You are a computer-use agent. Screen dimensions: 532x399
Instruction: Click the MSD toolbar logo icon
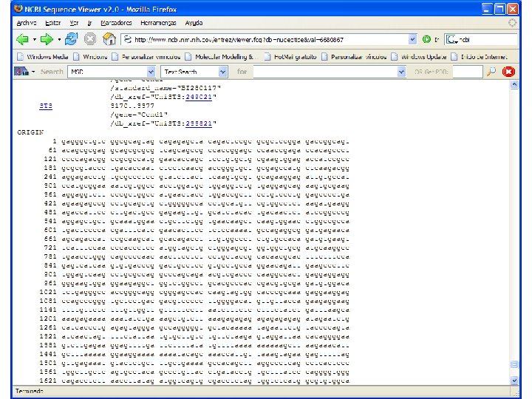coord(21,71)
